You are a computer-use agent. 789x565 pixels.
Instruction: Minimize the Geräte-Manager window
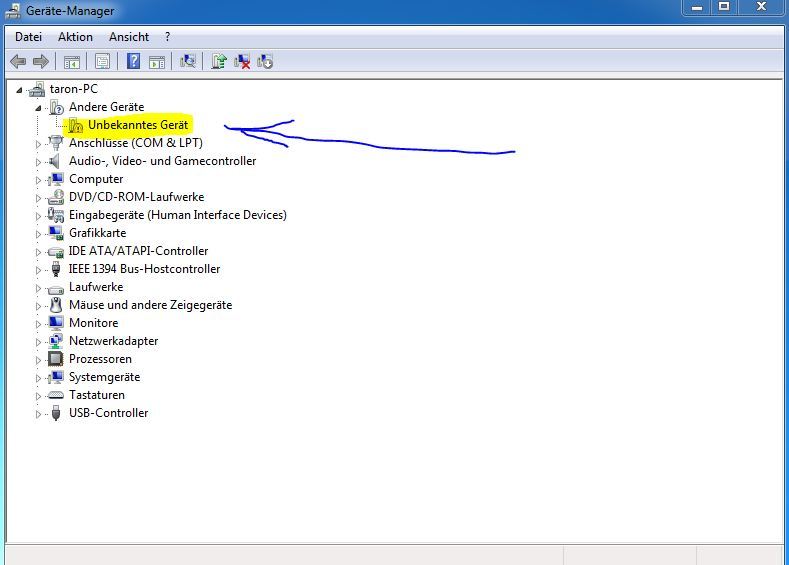point(697,7)
